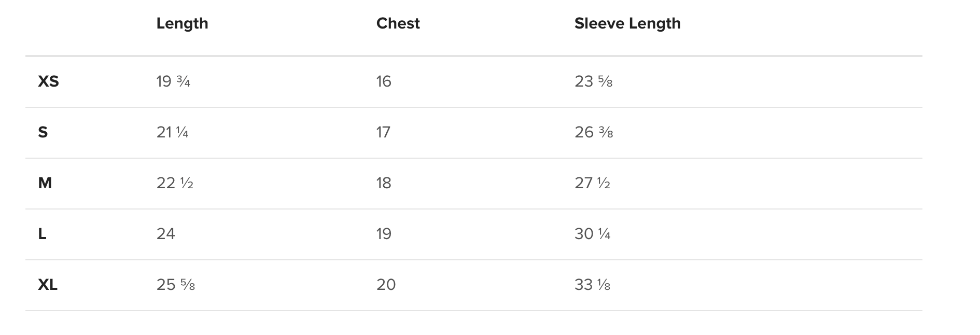Click the S sleeve length 26 ⅜
Screen dimensions: 980x335
point(594,132)
